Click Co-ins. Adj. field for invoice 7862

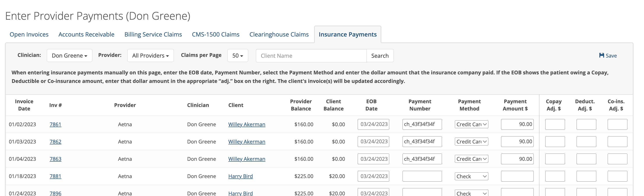point(618,142)
